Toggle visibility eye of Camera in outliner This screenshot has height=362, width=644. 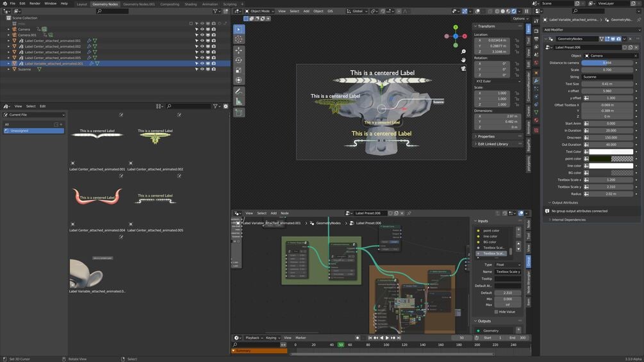pyautogui.click(x=202, y=29)
